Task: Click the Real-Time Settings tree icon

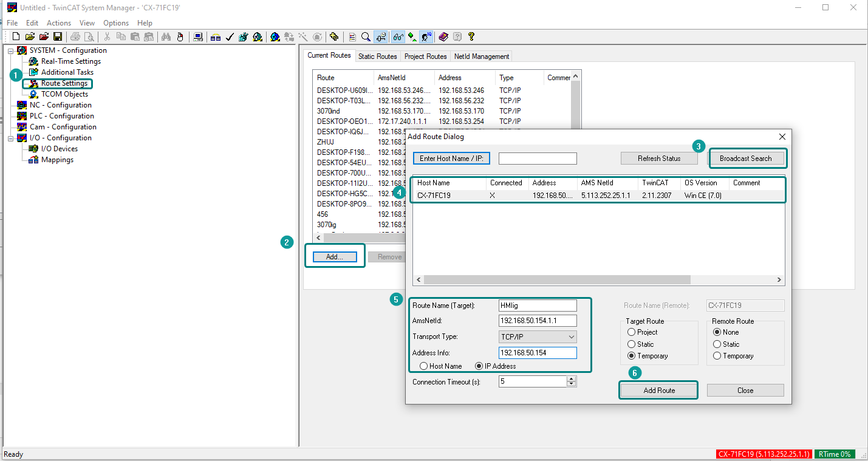Action: coord(33,61)
